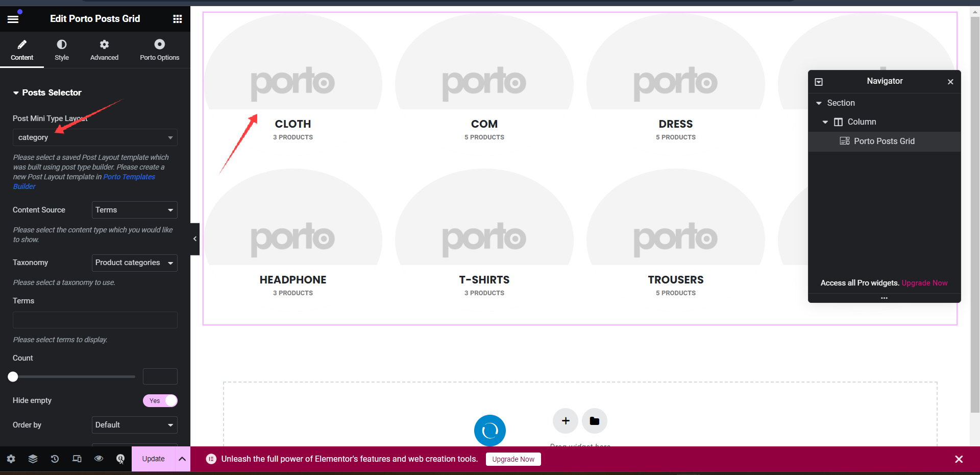Click the T-SHIRTS placeholder thumbnail
The width and height of the screenshot is (980, 475).
click(484, 217)
